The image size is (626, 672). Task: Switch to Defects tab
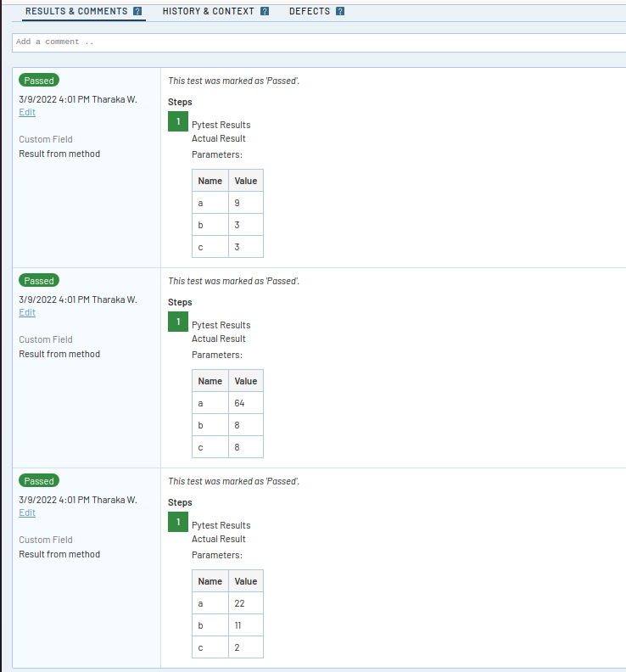pyautogui.click(x=310, y=11)
